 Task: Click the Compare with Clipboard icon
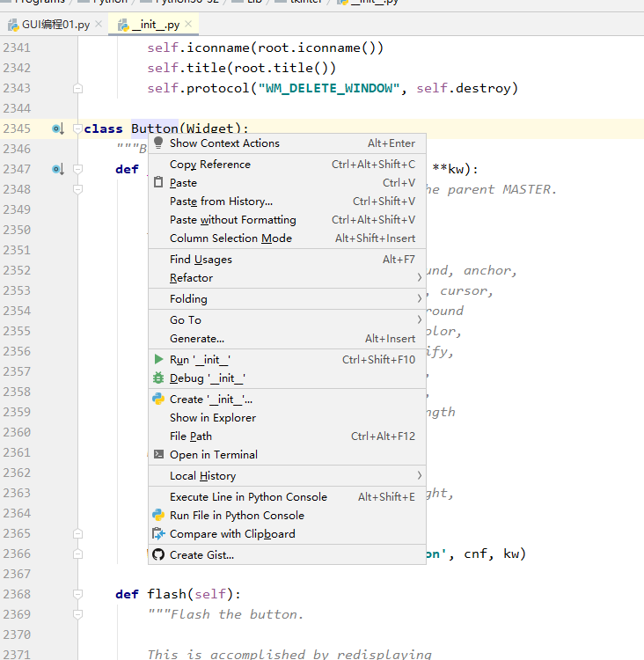[x=158, y=533]
